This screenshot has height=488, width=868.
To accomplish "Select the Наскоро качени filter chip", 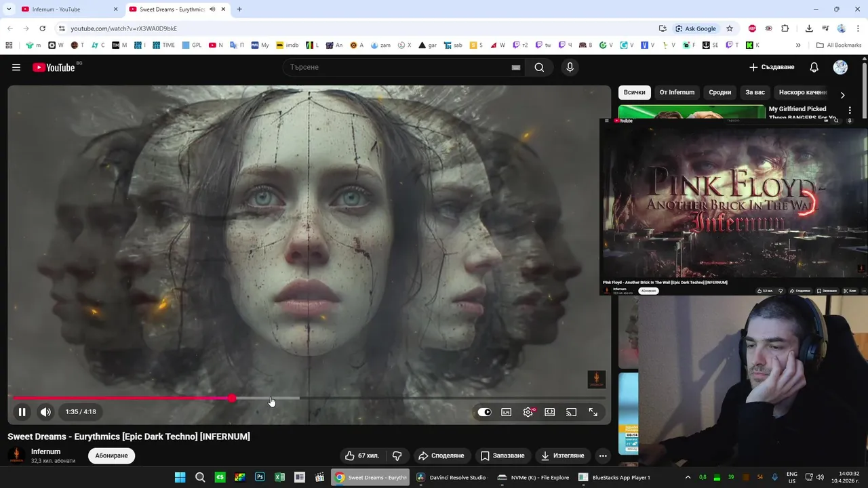I will [x=803, y=92].
